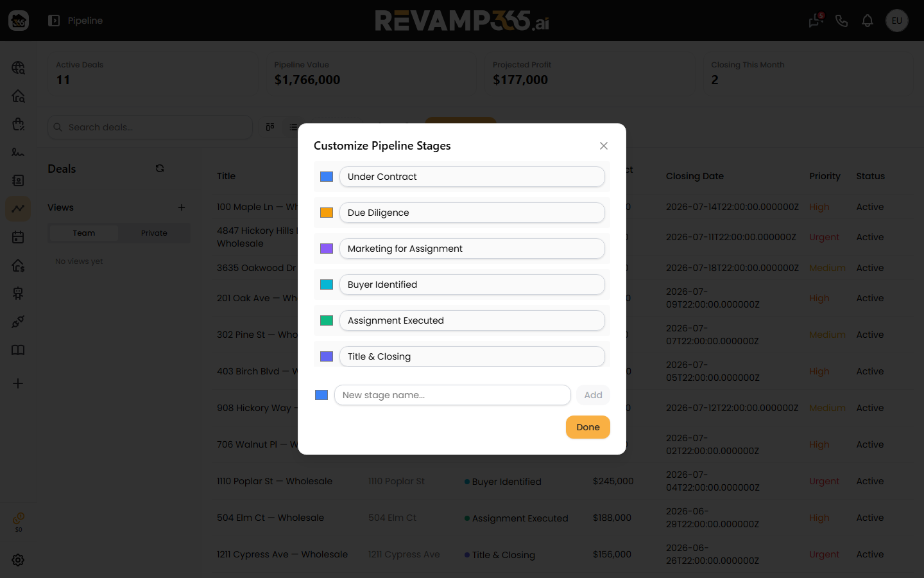The height and width of the screenshot is (578, 924).
Task: Open the plug integrations sidebar icon
Action: click(18, 322)
